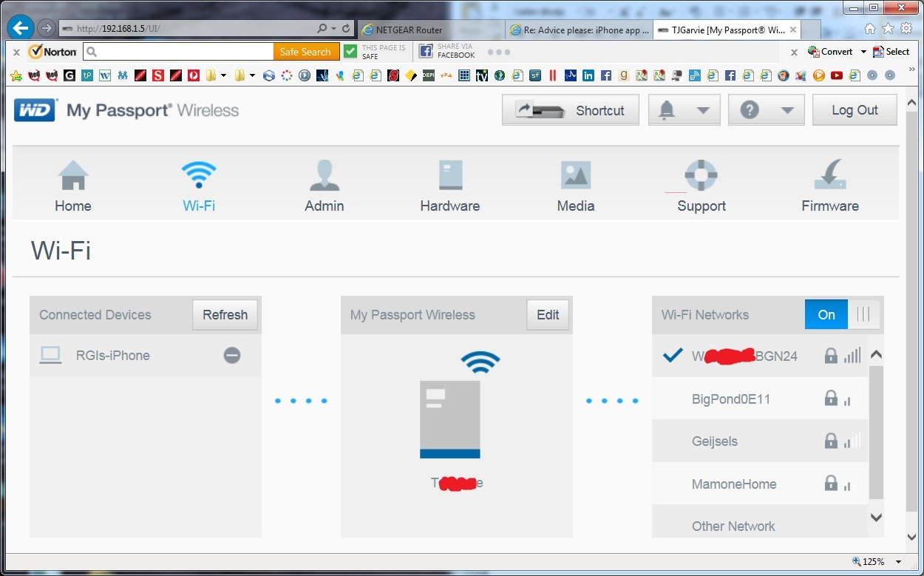Open the address bar search dropdown arrow
This screenshot has height=576, width=924.
click(x=334, y=29)
